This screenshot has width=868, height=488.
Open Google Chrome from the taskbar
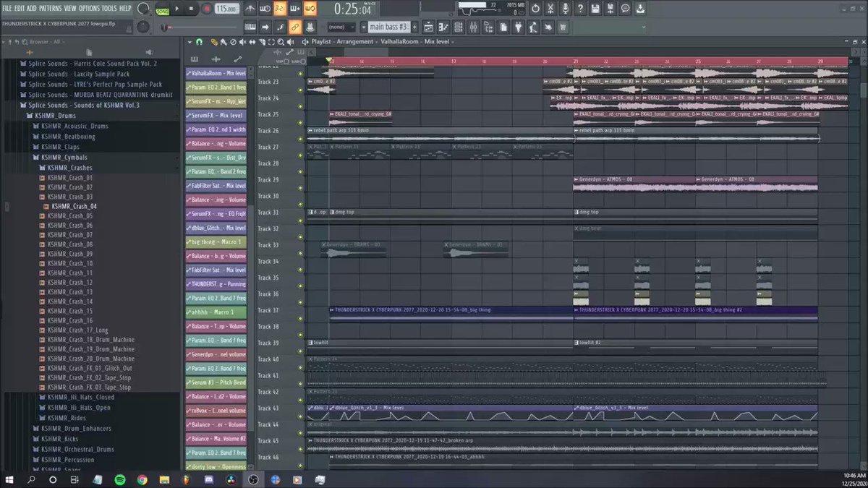pos(142,479)
